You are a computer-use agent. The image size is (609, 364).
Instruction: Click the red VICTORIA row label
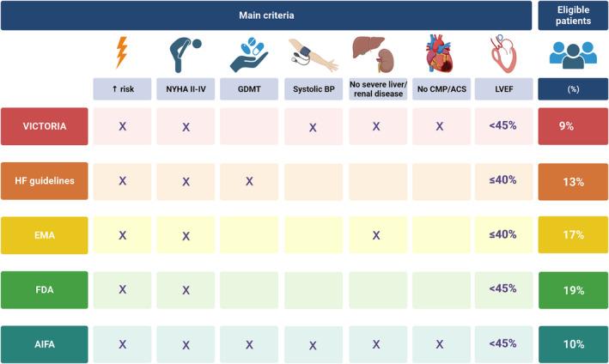44,126
